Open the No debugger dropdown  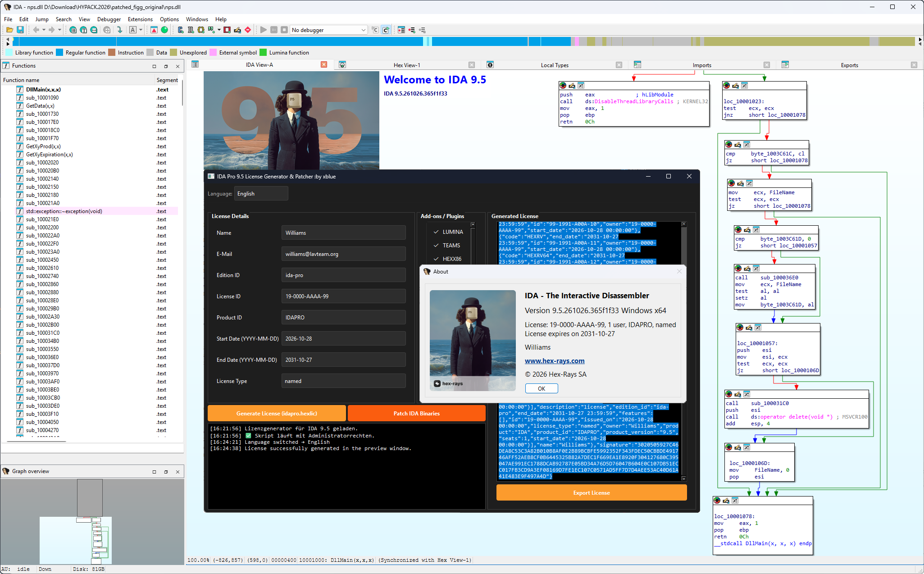(x=328, y=30)
